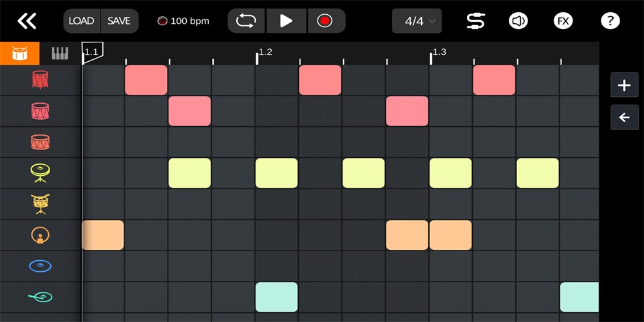The width and height of the screenshot is (644, 322).
Task: Go back using double chevron button
Action: click(x=27, y=21)
